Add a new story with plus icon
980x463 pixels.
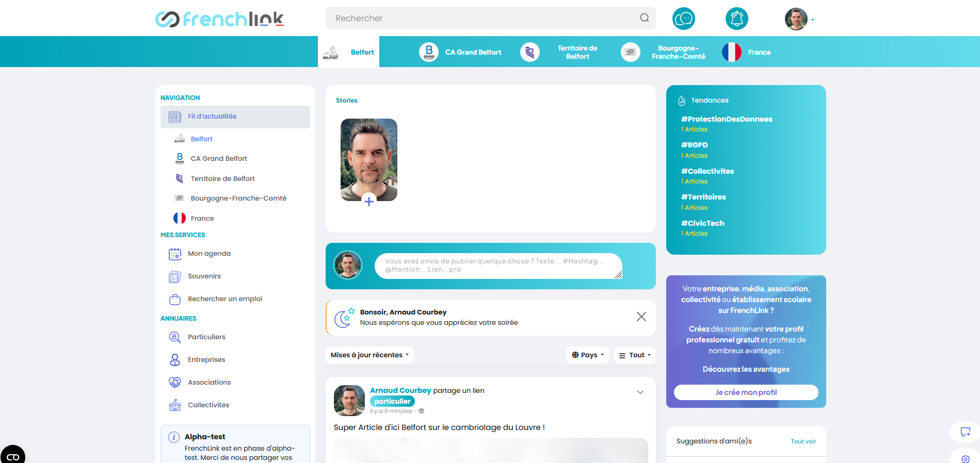tap(368, 202)
